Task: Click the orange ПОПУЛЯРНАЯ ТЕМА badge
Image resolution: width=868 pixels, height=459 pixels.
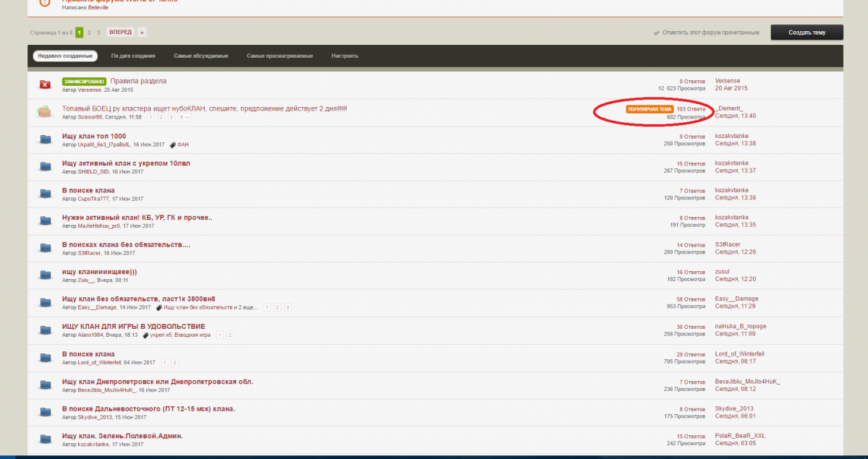Action: click(x=650, y=109)
